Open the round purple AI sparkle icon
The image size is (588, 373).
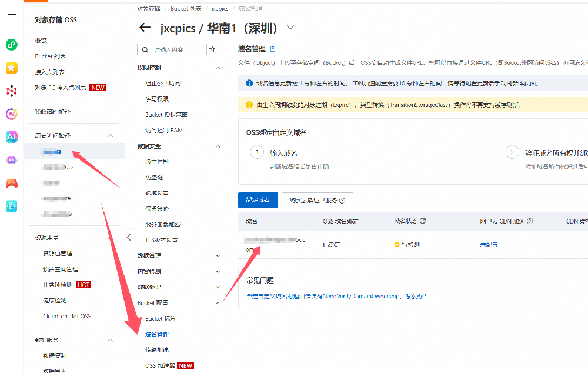click(x=12, y=114)
